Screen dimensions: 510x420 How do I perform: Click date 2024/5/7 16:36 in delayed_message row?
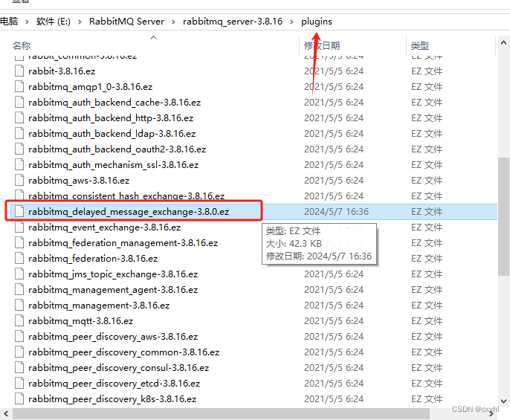336,211
